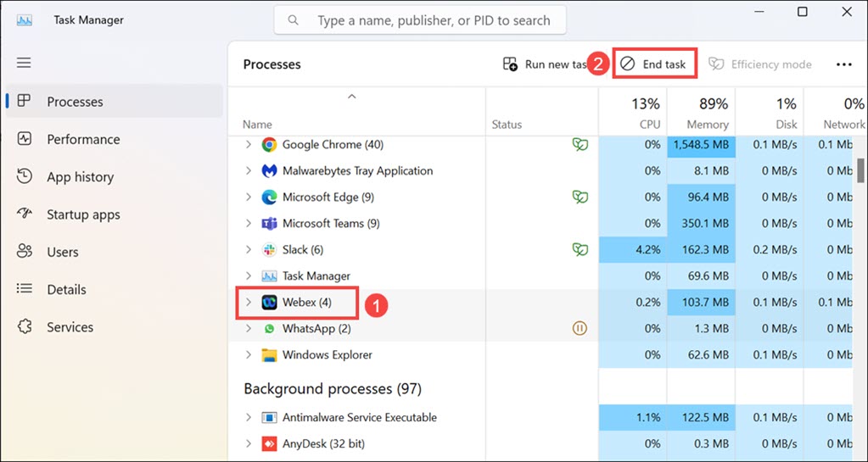This screenshot has width=868, height=462.
Task: Click the Microsoft Edge process icon
Action: point(269,198)
